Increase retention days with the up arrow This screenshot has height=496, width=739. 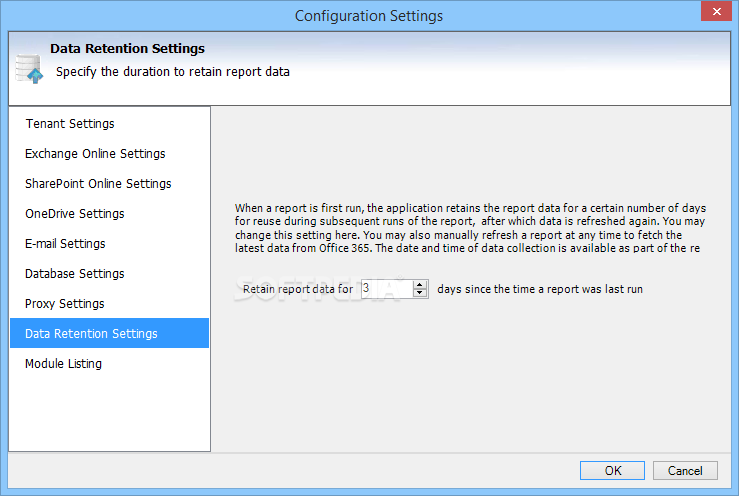419,284
